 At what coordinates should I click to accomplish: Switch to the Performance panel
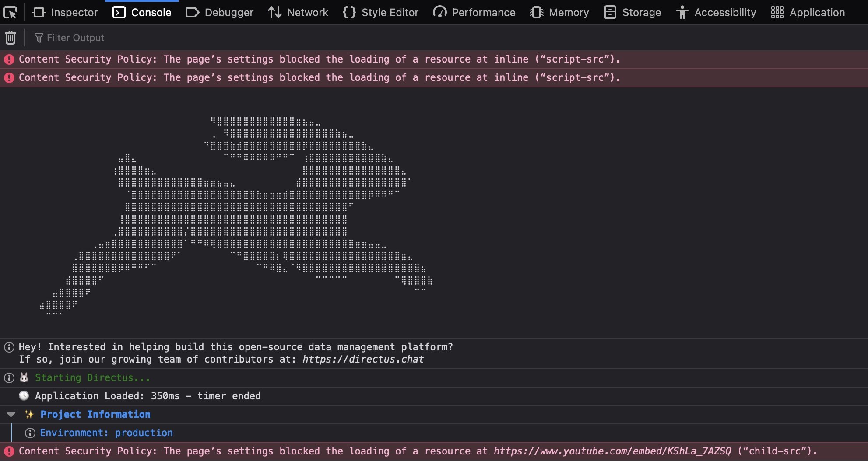[474, 12]
